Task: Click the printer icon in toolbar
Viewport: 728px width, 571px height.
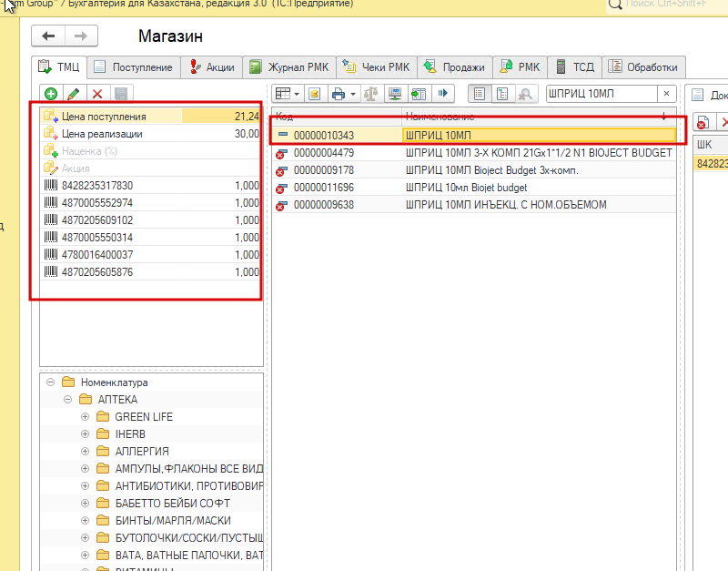Action: (339, 94)
